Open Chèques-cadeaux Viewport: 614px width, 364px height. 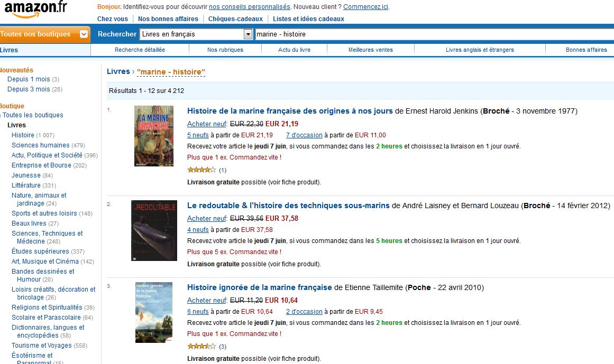pyautogui.click(x=235, y=19)
